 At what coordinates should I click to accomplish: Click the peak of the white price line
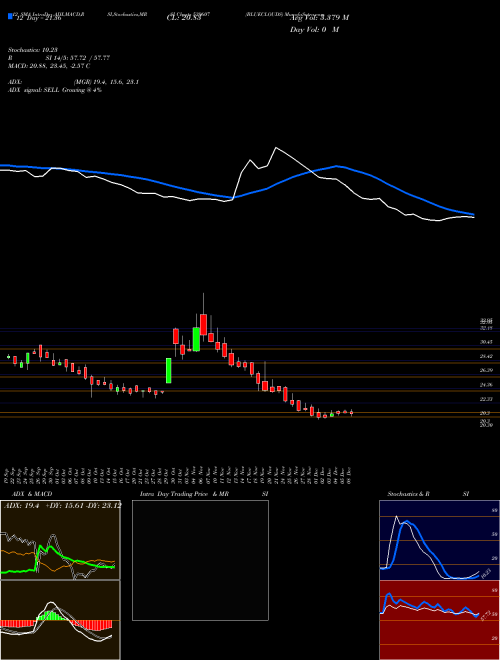(x=276, y=148)
